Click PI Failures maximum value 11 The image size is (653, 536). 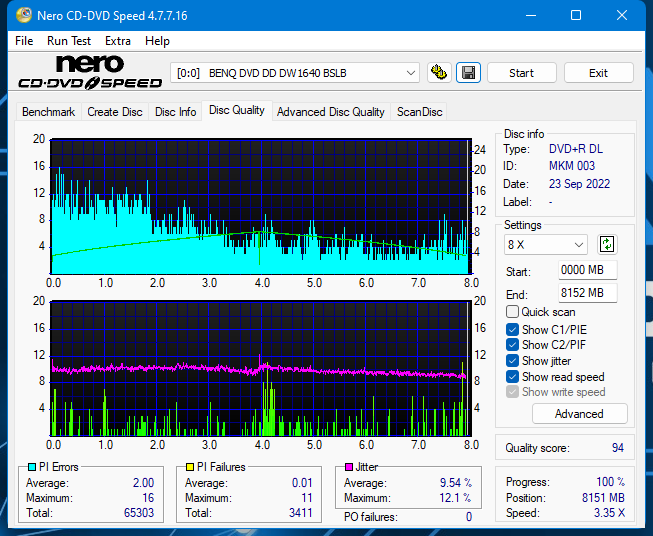click(x=307, y=498)
